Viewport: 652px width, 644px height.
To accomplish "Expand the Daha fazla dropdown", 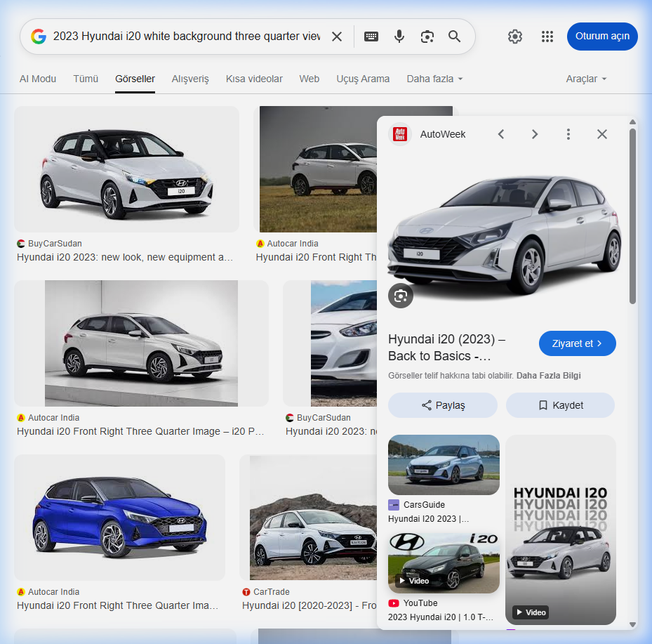I will (434, 79).
